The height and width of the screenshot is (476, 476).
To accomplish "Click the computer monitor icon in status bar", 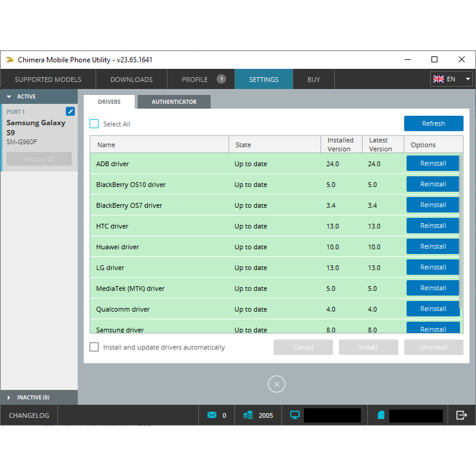I will [x=295, y=415].
